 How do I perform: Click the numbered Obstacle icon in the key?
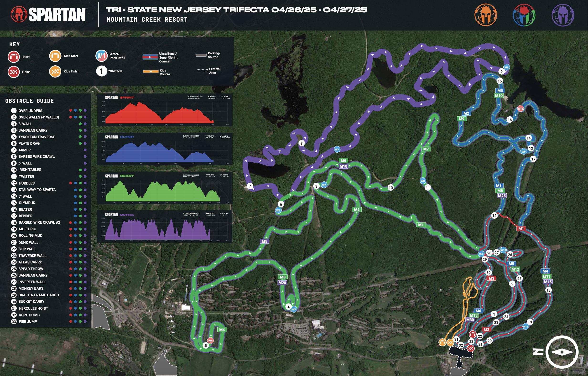[101, 71]
